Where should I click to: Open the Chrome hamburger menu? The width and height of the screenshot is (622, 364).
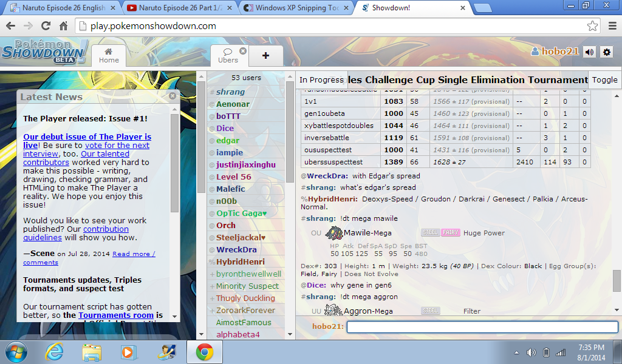(x=612, y=26)
